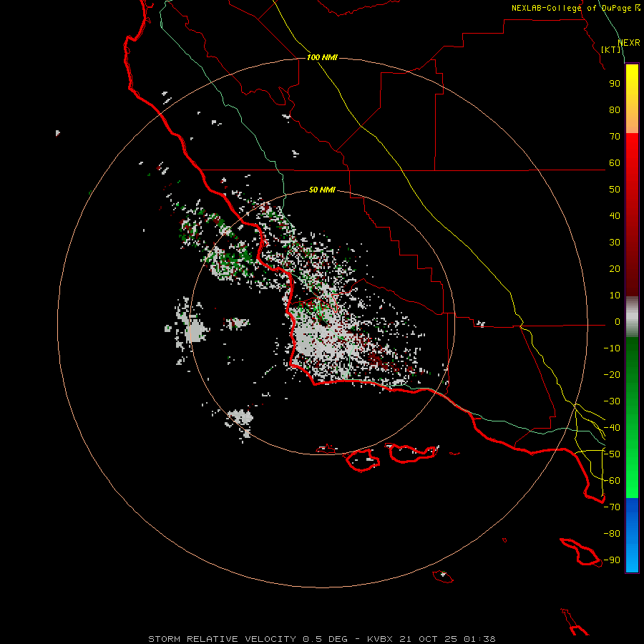Image resolution: width=644 pixels, height=644 pixels.
Task: Click the -60 value on velocity scale
Action: pos(612,481)
